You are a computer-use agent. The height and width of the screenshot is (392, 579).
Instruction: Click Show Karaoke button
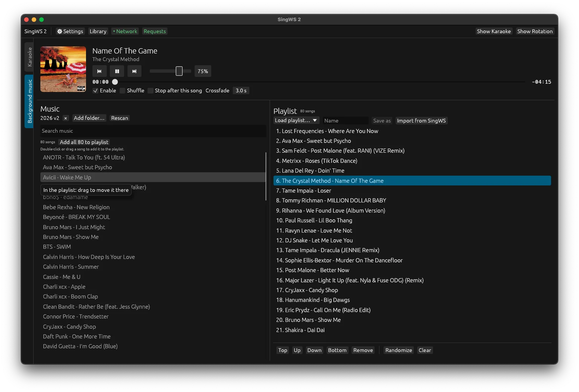click(494, 31)
